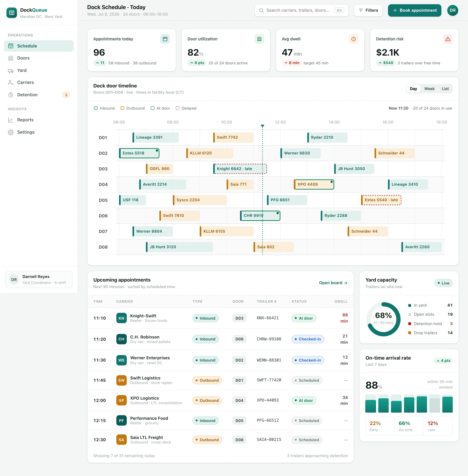Click the 68% yard capacity donut chart

383,319
